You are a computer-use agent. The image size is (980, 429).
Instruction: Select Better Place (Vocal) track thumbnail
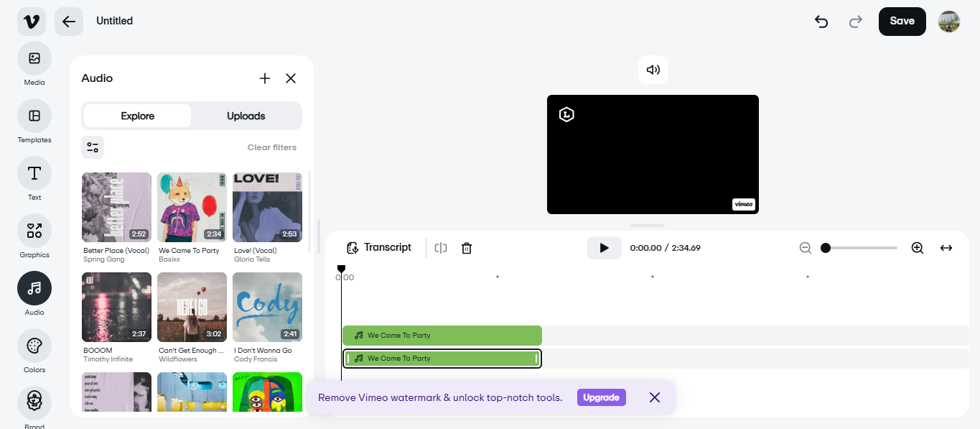coord(117,207)
